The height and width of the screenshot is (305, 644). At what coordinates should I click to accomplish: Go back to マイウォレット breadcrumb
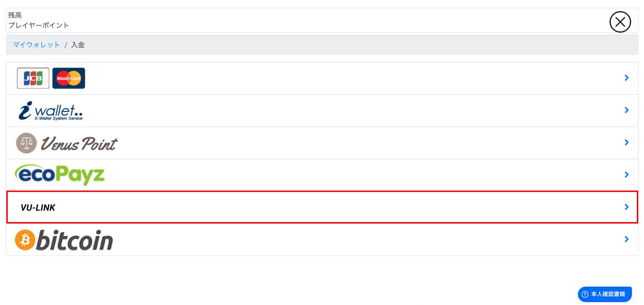pos(36,45)
